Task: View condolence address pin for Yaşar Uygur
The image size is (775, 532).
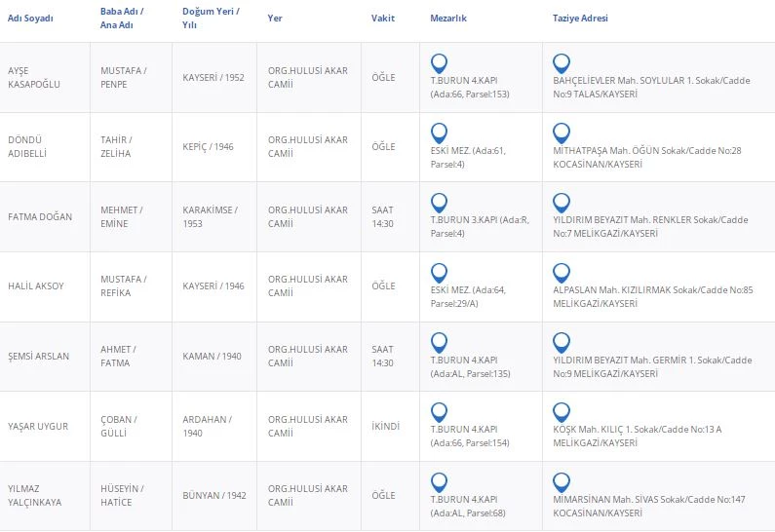Action: point(561,412)
